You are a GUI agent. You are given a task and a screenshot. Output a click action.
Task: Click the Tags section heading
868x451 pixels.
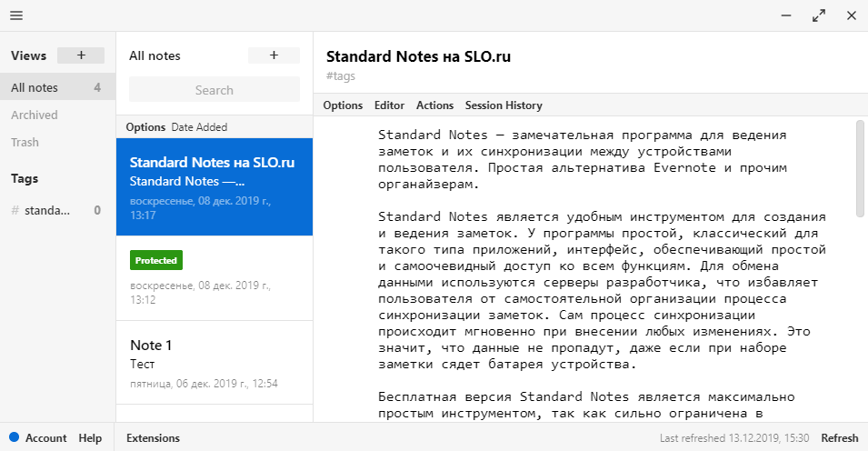point(25,178)
